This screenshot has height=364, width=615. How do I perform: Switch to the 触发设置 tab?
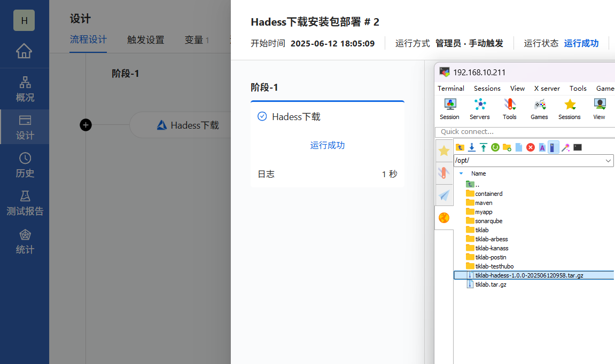(145, 40)
